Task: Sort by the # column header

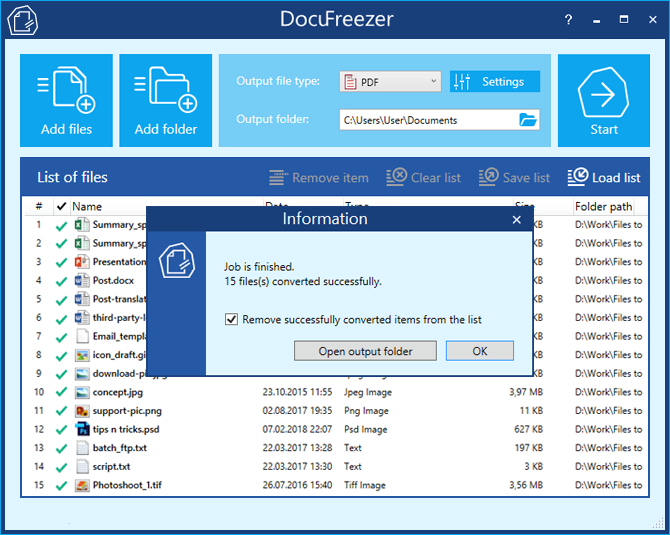Action: 39,206
